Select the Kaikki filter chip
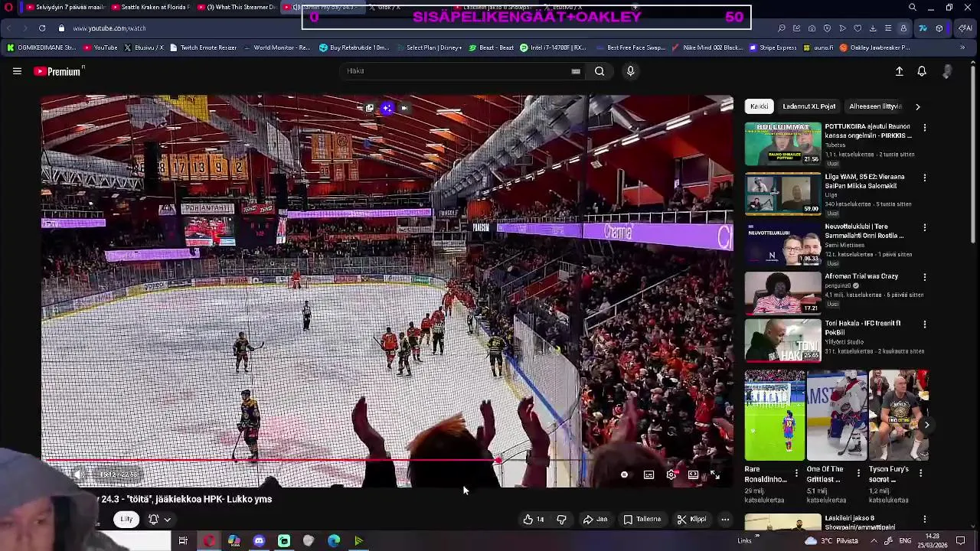 tap(759, 106)
